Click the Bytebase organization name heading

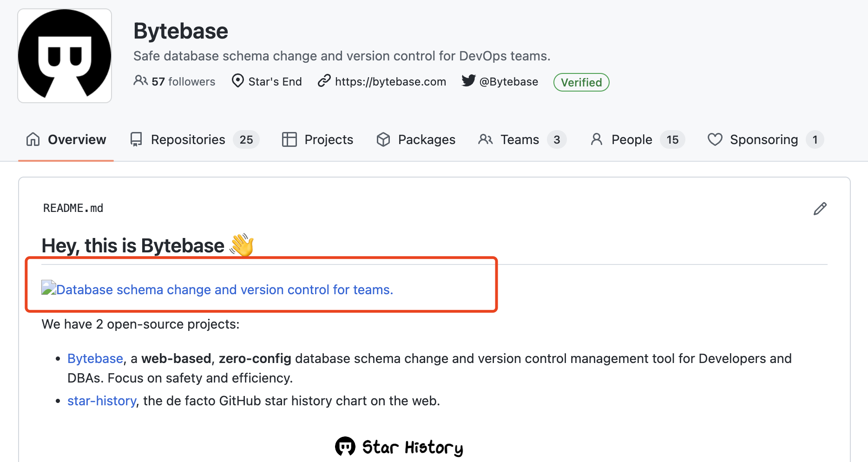pyautogui.click(x=181, y=31)
